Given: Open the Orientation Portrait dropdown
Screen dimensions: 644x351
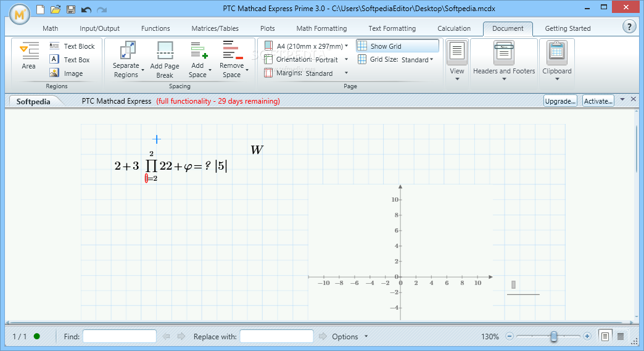Looking at the screenshot, I should tap(346, 59).
